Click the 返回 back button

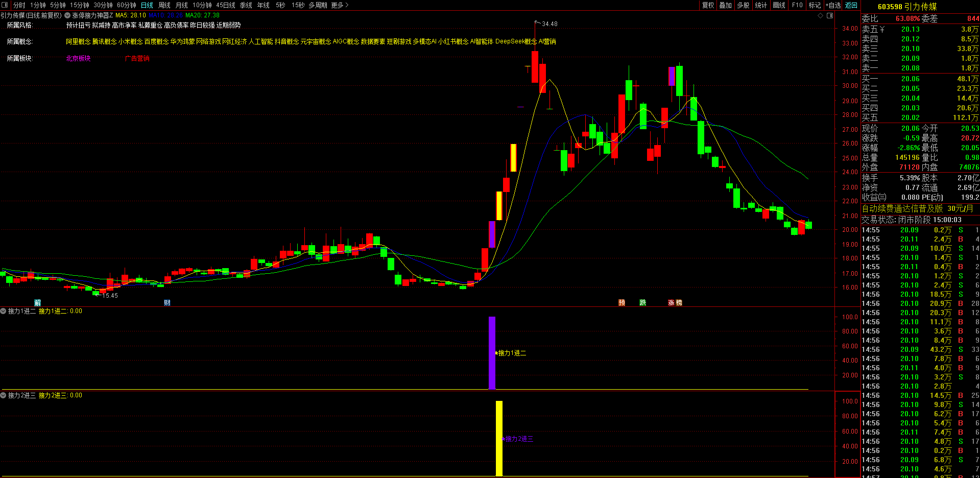click(851, 5)
